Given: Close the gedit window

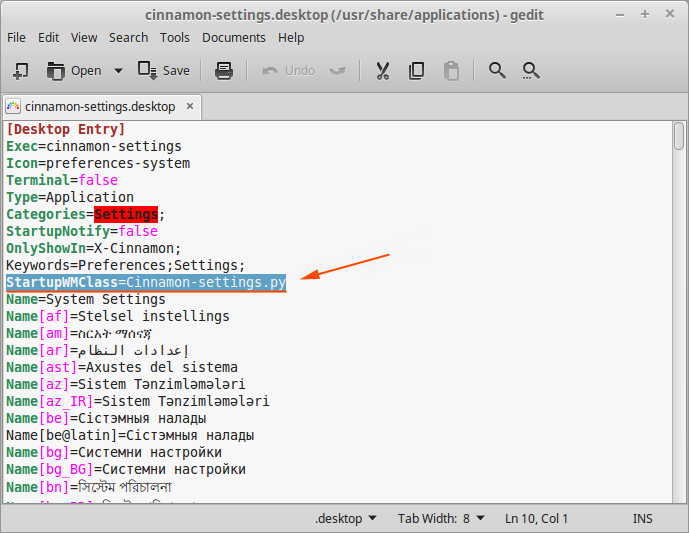Looking at the screenshot, I should point(670,15).
